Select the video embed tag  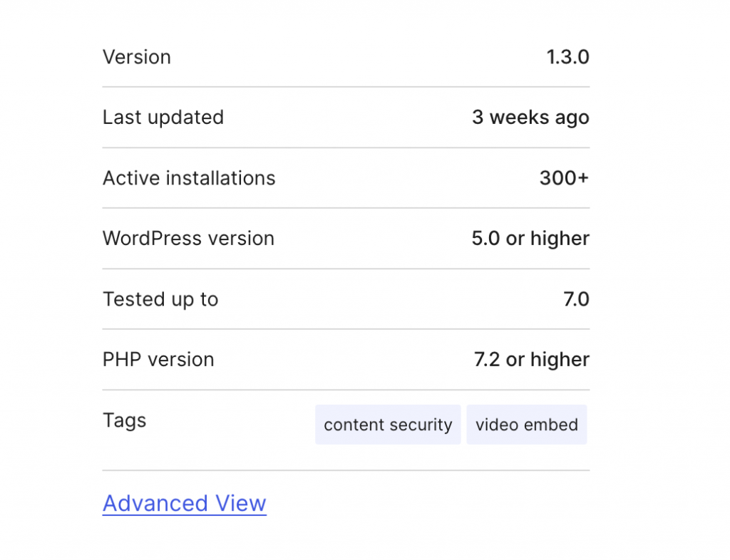point(527,425)
